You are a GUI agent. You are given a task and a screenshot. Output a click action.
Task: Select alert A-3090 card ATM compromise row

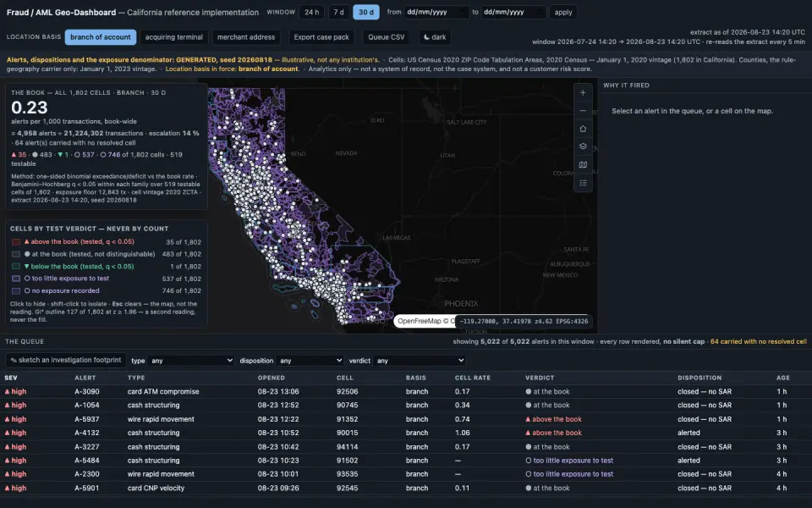[406, 391]
